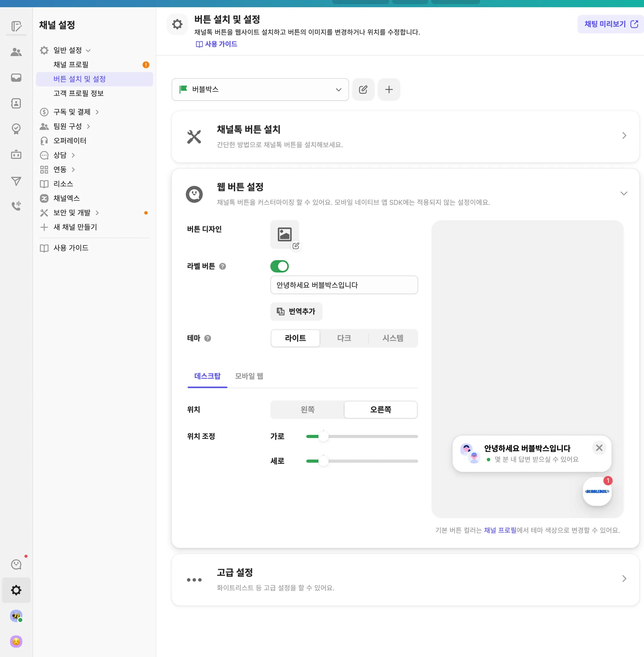Open 고객 프로필 정보 in sidebar menu

[x=79, y=93]
